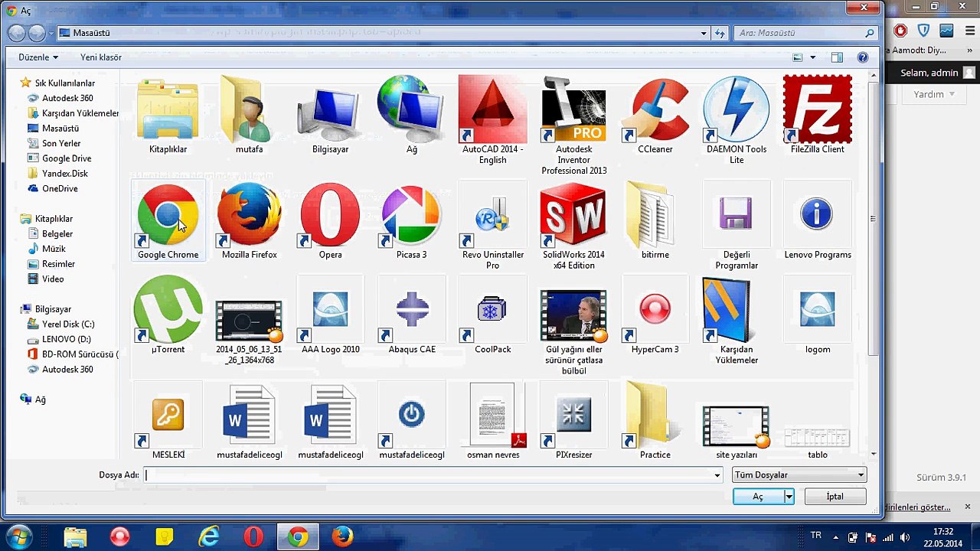Select Son Yerler in the navigation pane

(61, 143)
